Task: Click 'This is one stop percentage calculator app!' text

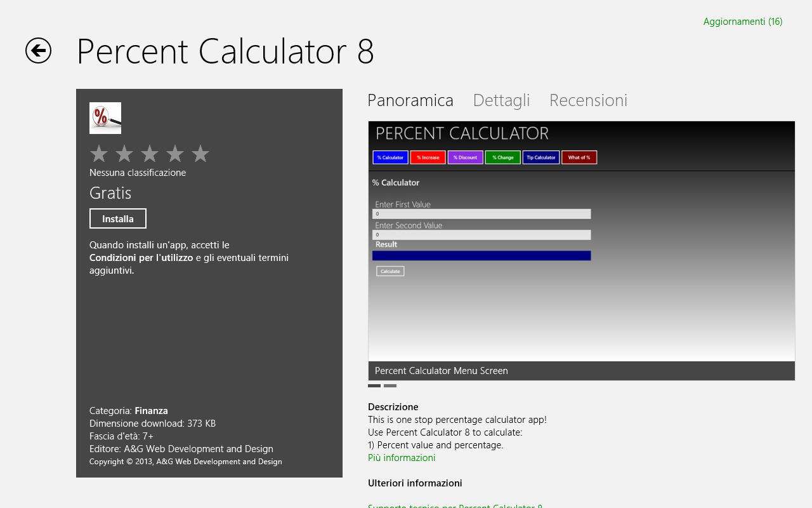Action: point(457,420)
